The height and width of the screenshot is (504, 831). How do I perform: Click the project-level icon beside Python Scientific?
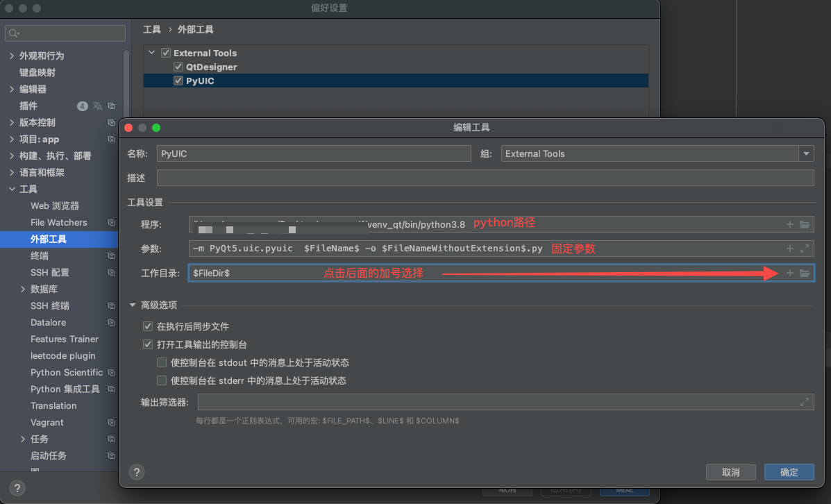tap(111, 373)
